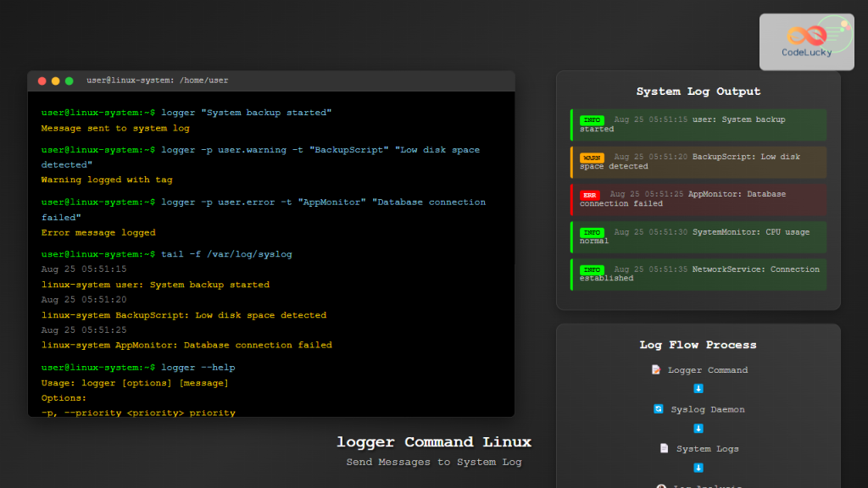Click the System Log Output panel header
Image resolution: width=868 pixels, height=488 pixels.
pos(698,91)
